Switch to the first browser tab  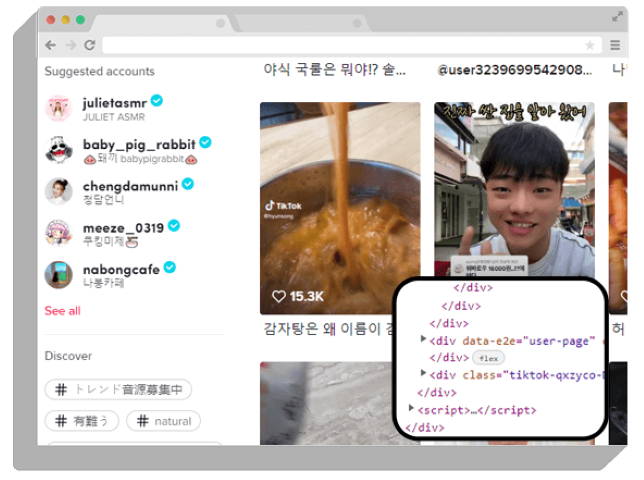point(162,23)
